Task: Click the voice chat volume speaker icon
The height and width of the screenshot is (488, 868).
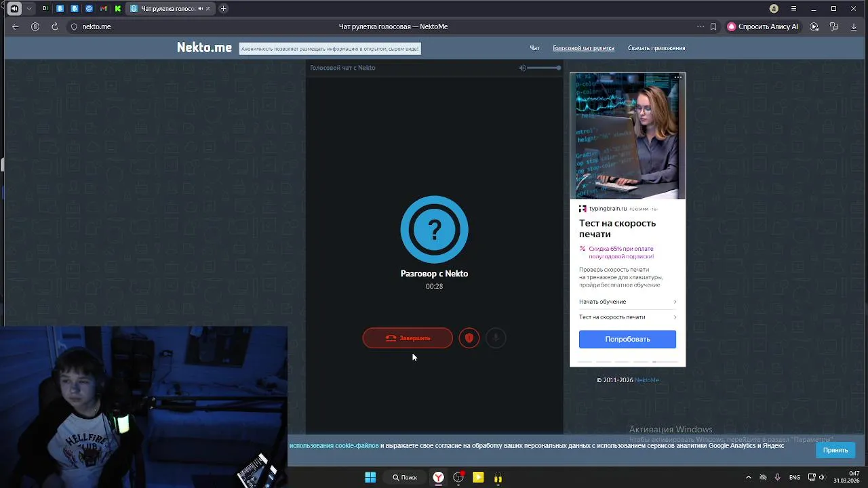Action: click(522, 68)
